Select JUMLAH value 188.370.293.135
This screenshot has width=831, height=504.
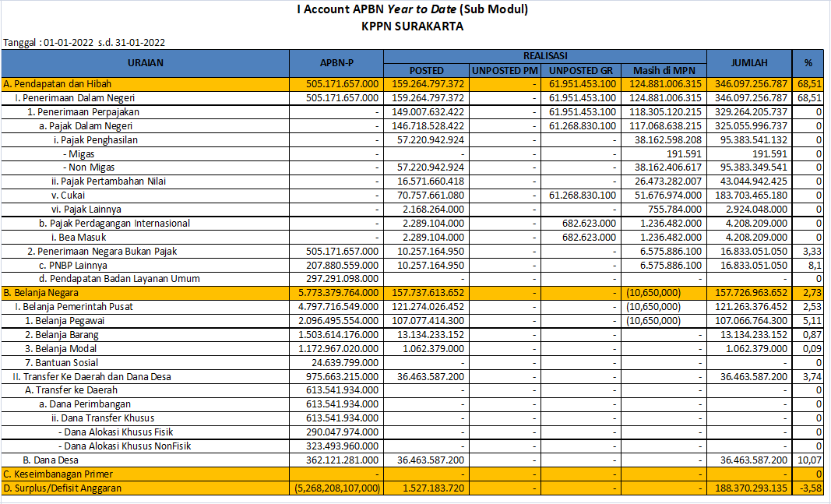751,488
